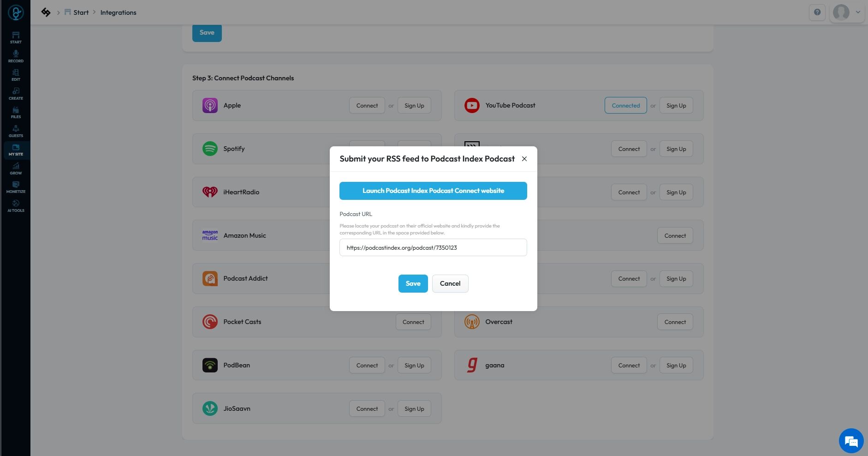Click the 'Spotify' channel name
The width and height of the screenshot is (868, 456).
point(234,149)
